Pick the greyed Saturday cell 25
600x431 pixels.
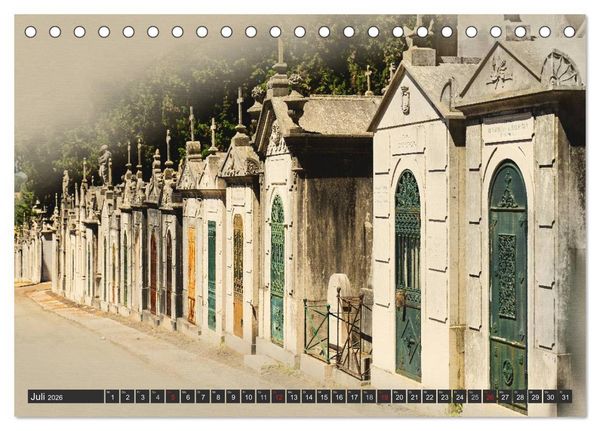[475, 397]
